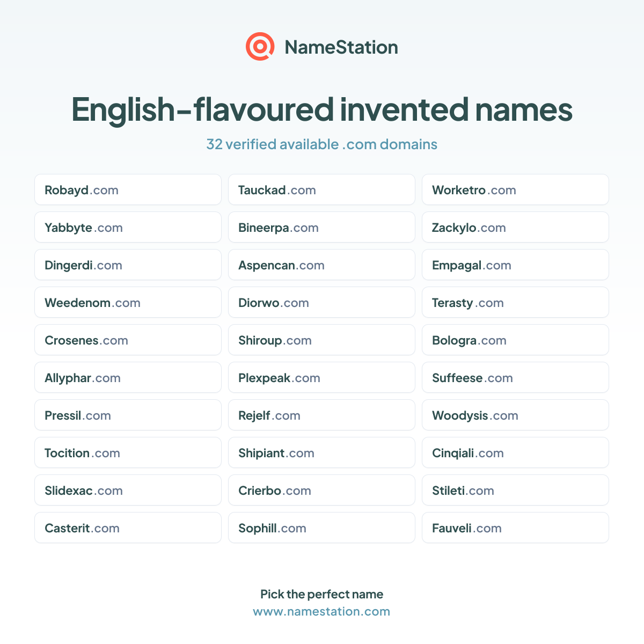Screen dimensions: 644x644
Task: Click Pressil.com domain
Action: (x=128, y=415)
